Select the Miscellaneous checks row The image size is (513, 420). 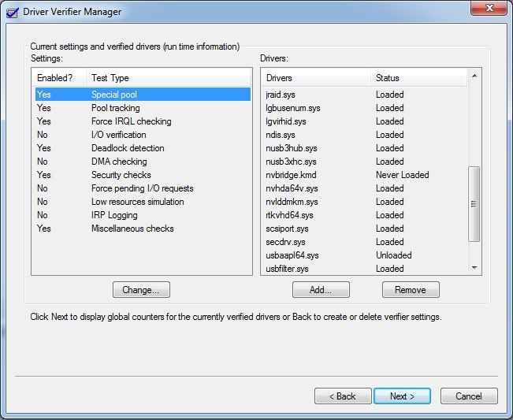point(143,229)
